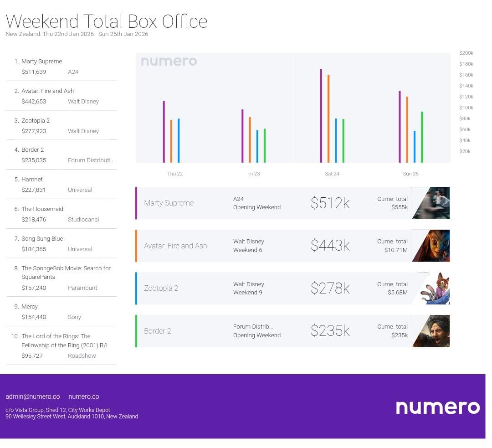Click the Zootopia 2 summary card title
The image size is (492, 448).
(x=161, y=288)
